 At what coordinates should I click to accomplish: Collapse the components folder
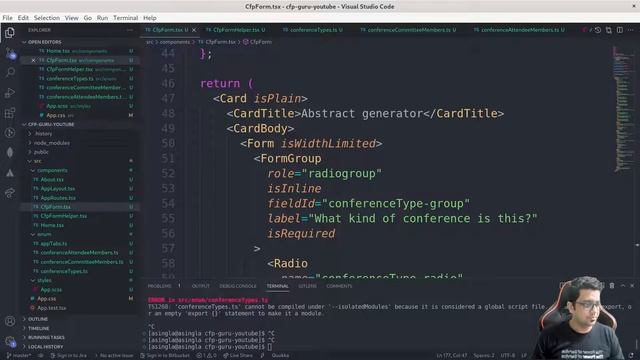(x=80, y=170)
